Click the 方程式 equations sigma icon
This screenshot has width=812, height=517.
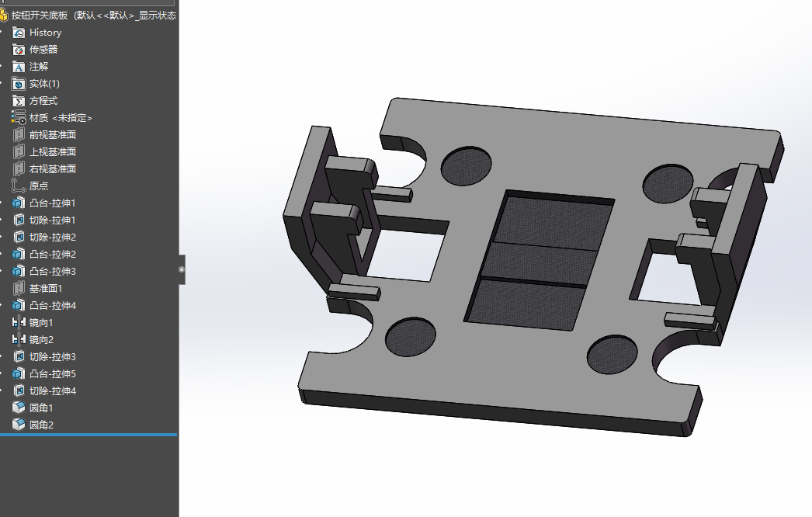19,101
